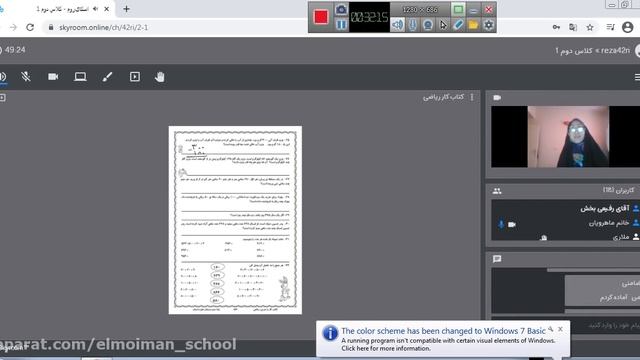Close the Skyroom browser tab

tap(107, 9)
